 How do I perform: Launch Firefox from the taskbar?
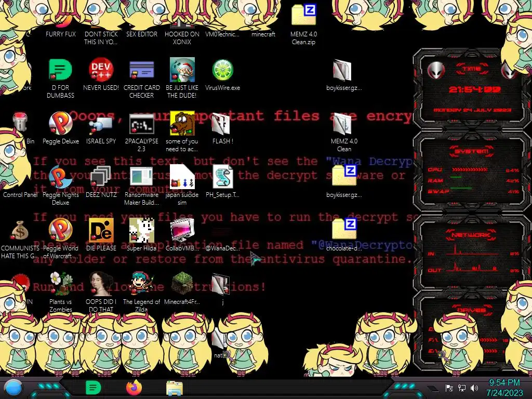coord(134,388)
